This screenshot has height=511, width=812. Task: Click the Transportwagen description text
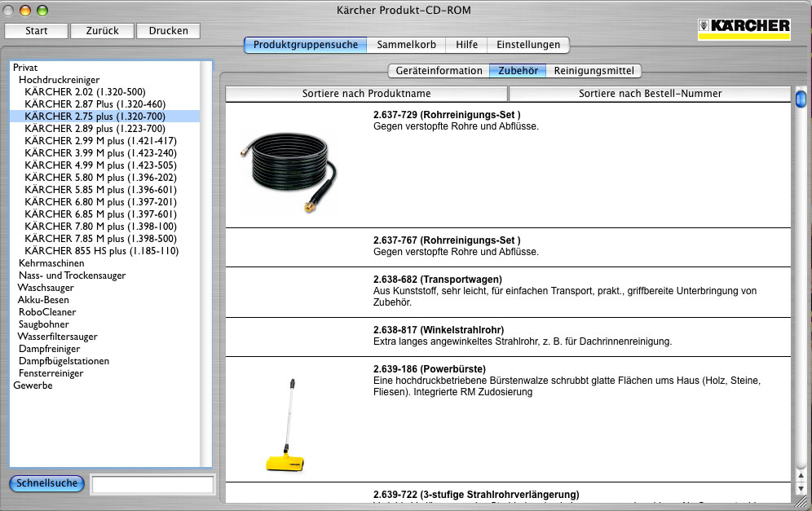565,297
